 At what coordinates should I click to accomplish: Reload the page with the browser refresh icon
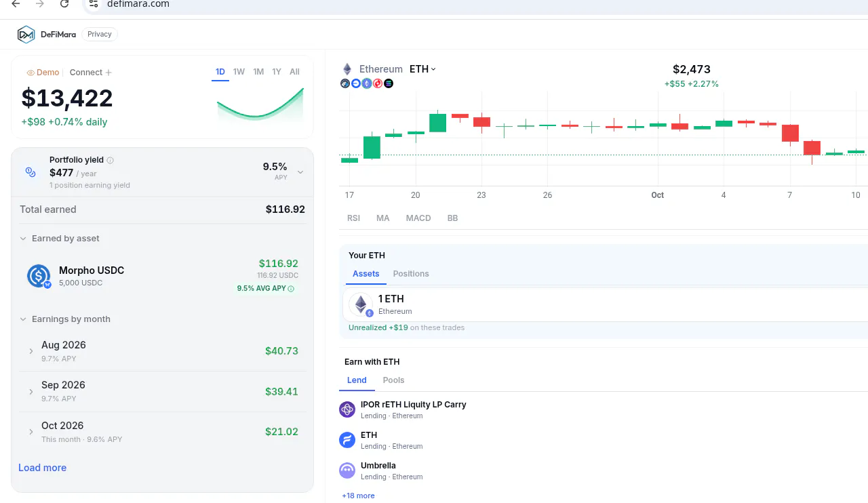(64, 3)
